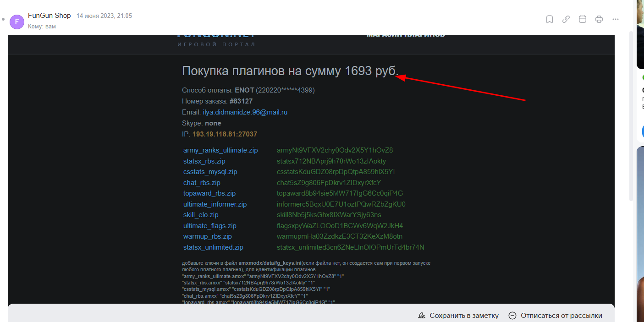This screenshot has height=322, width=644.
Task: Click the Сохранить в заметку icon
Action: [422, 316]
